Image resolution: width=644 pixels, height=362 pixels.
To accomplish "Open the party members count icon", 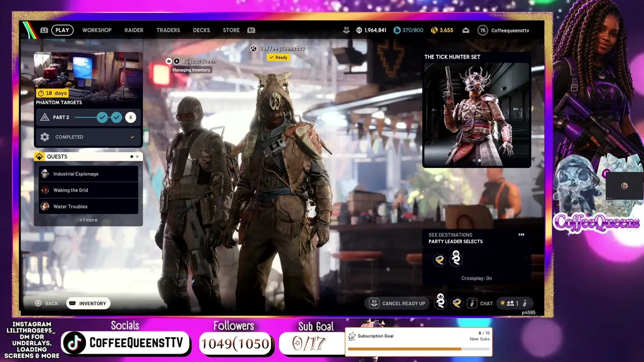I will pyautogui.click(x=510, y=303).
